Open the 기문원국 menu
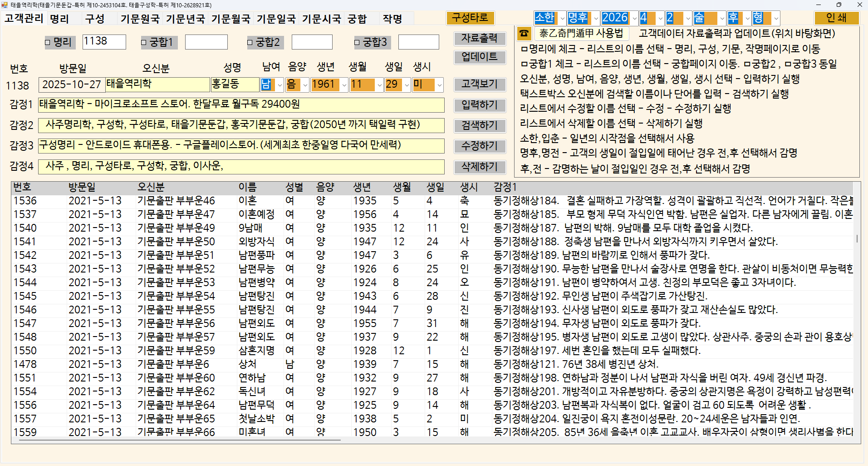868x466 pixels. pos(140,19)
